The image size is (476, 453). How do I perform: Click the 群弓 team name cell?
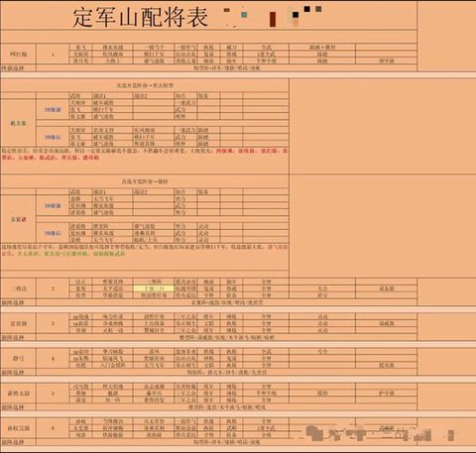(18, 359)
